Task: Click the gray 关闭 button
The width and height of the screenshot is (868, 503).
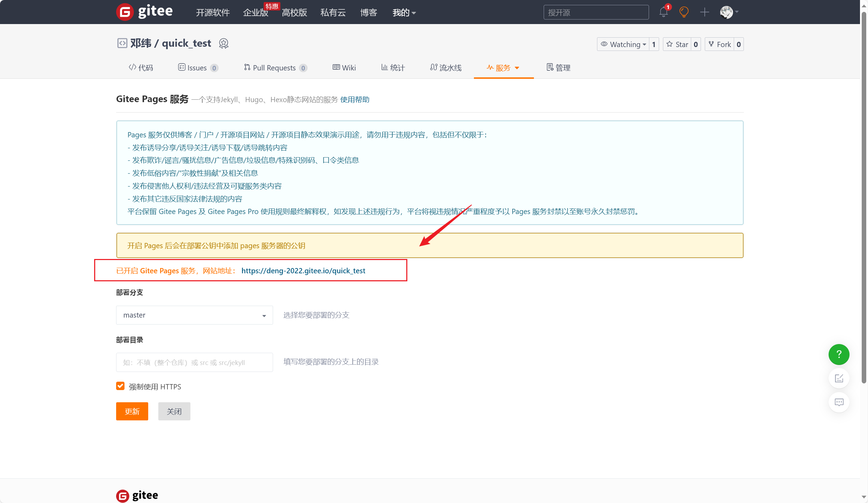Action: 174,411
